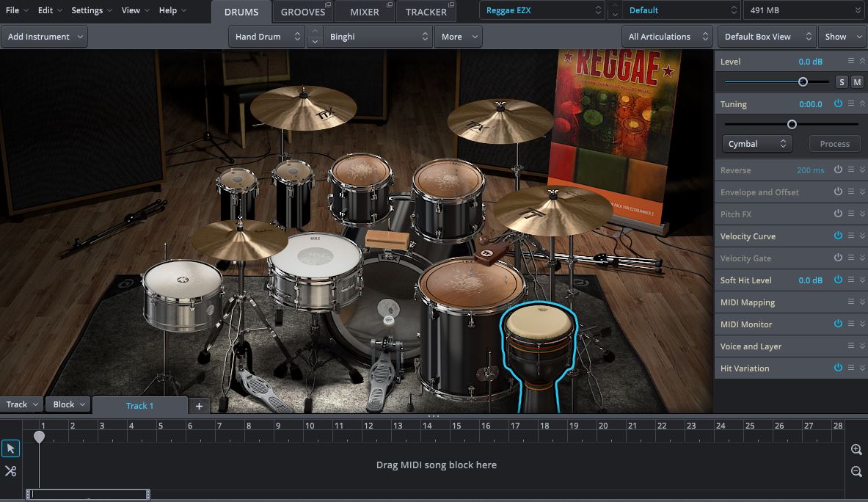
Task: Open the Hit Variation menu icon
Action: click(851, 368)
